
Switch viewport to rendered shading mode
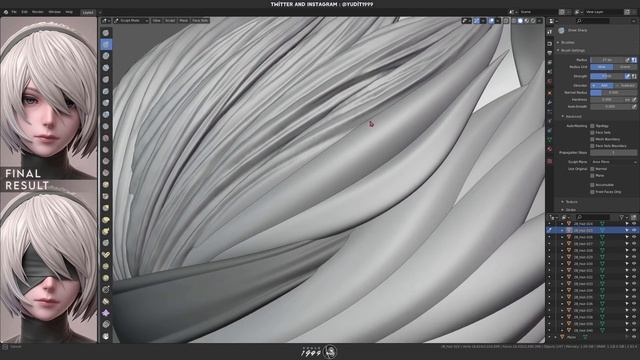coord(533,20)
